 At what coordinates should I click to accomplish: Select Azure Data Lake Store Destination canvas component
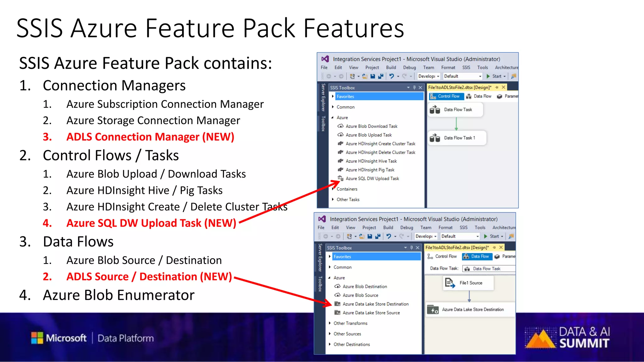(470, 310)
